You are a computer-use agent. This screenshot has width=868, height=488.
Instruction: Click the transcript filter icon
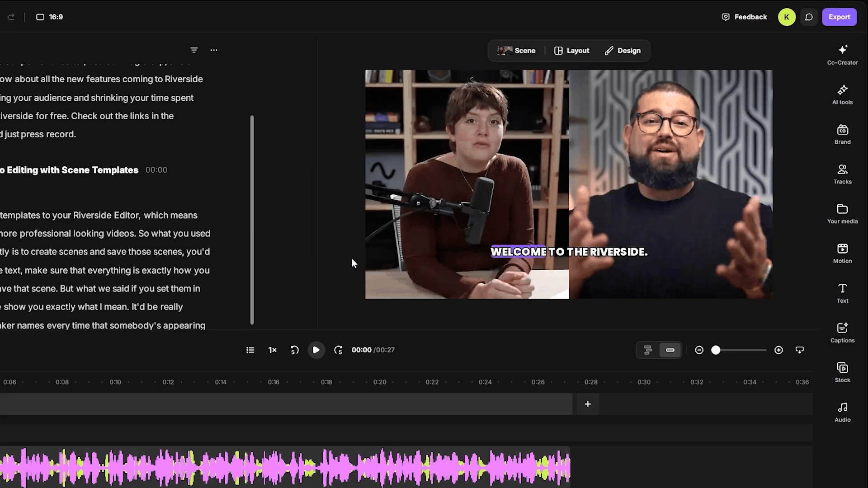pos(194,50)
